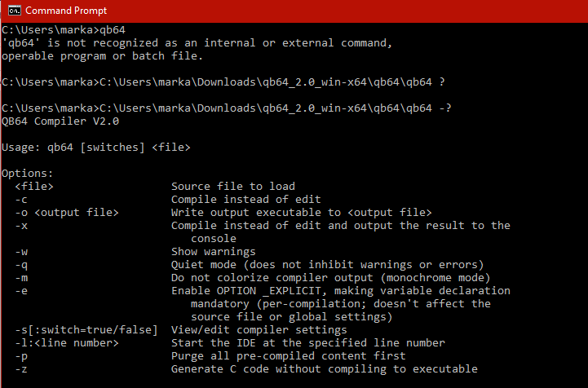The height and width of the screenshot is (388, 588).
Task: Click the '-x' switch text
Action: (x=21, y=226)
